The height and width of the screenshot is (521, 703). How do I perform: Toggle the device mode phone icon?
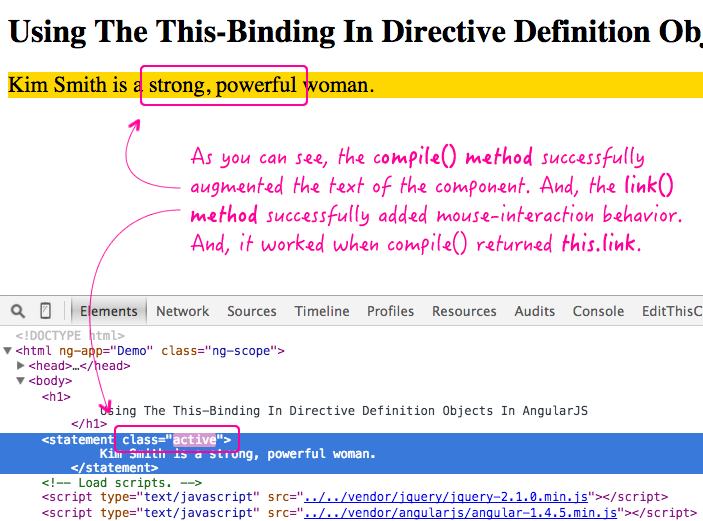click(46, 311)
